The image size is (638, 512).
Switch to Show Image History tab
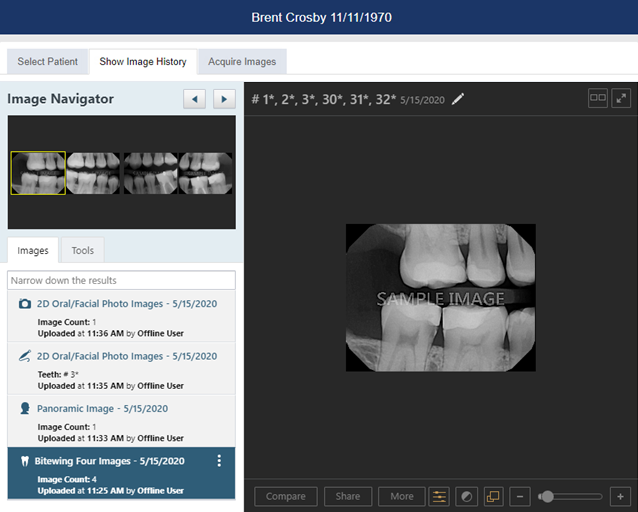[x=143, y=61]
